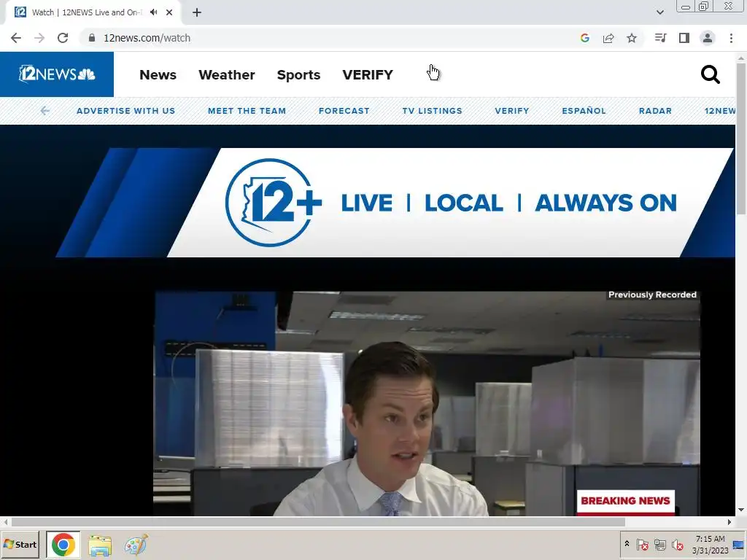This screenshot has height=560, width=747.
Task: Click the vertical scrollbar thumb
Action: coord(741,138)
